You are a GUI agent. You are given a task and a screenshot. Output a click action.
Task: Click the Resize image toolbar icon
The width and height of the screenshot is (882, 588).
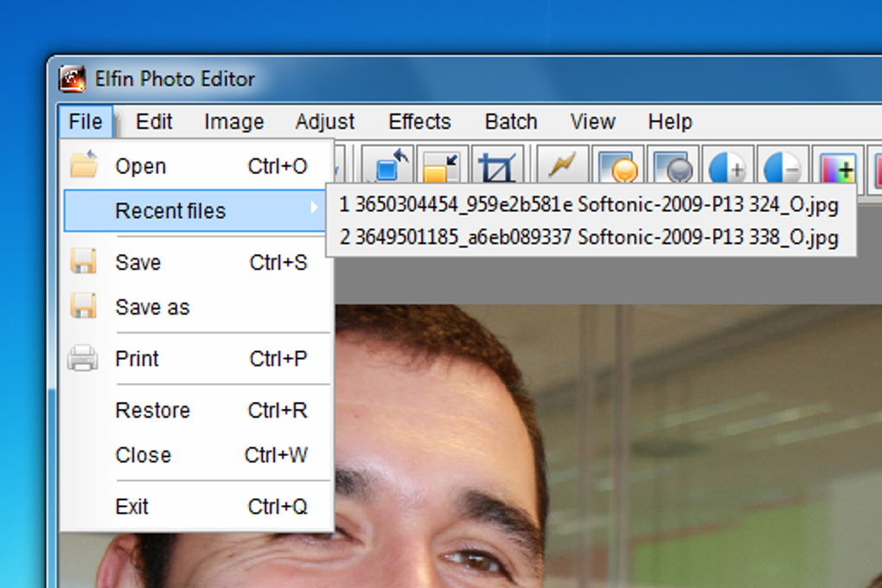tap(442, 164)
